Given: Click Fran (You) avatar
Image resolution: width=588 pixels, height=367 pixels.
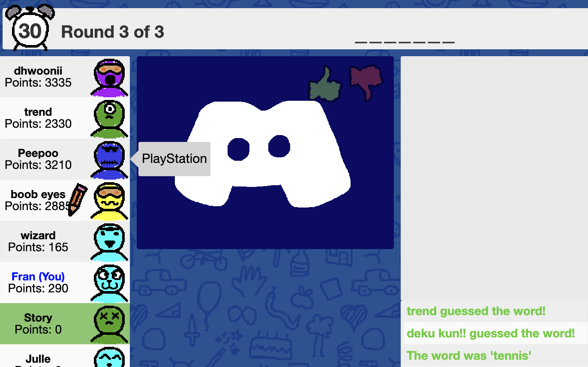Looking at the screenshot, I should (x=110, y=283).
